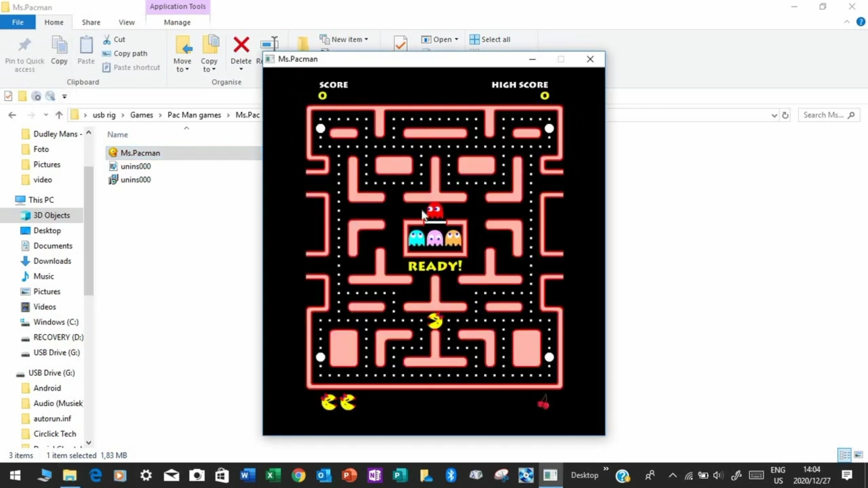This screenshot has width=868, height=488.
Task: Click 'usb rig' in the address path
Action: tap(104, 115)
